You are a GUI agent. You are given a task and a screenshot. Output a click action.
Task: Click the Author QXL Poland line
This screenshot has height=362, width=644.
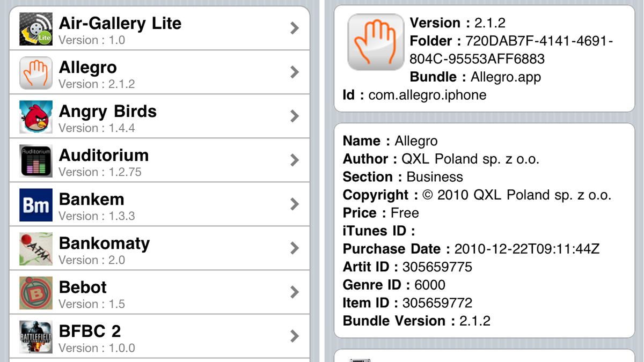point(441,159)
